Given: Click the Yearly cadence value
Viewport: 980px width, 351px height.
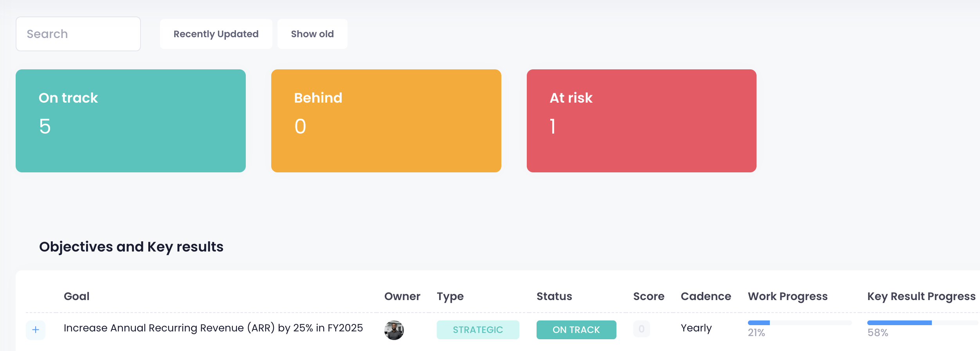Looking at the screenshot, I should click(696, 328).
